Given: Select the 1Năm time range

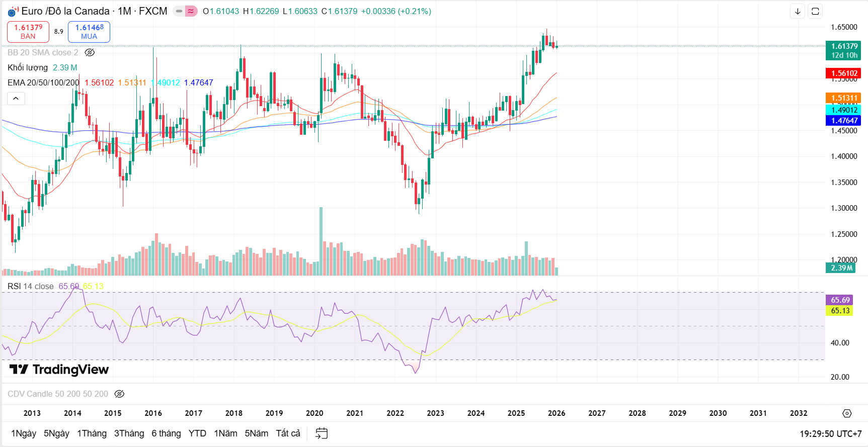Looking at the screenshot, I should coord(225,433).
